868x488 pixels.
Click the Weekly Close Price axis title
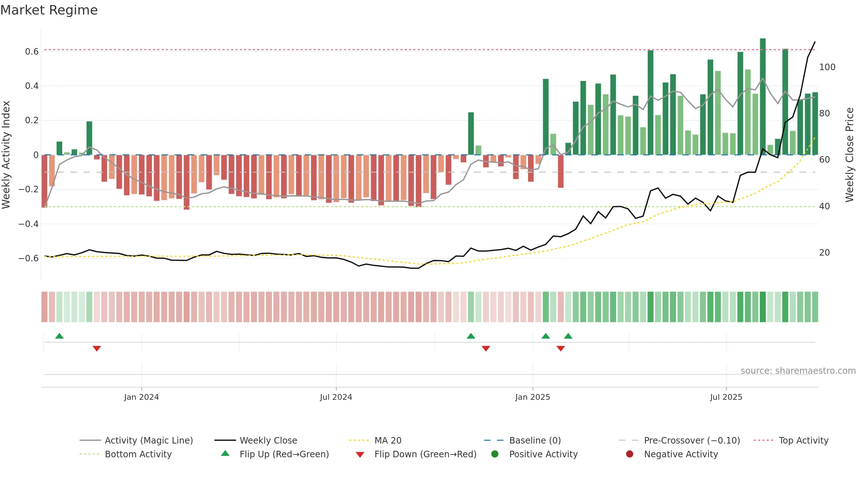850,155
